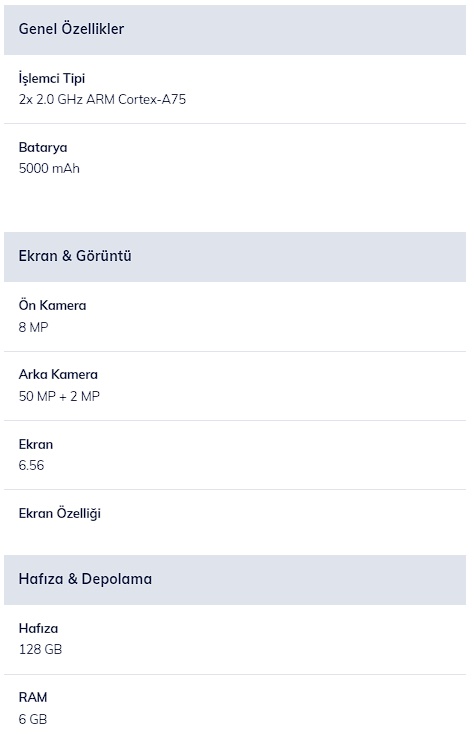This screenshot has height=734, width=474.
Task: Expand the Hafıza & Depolama header
Action: [235, 580]
